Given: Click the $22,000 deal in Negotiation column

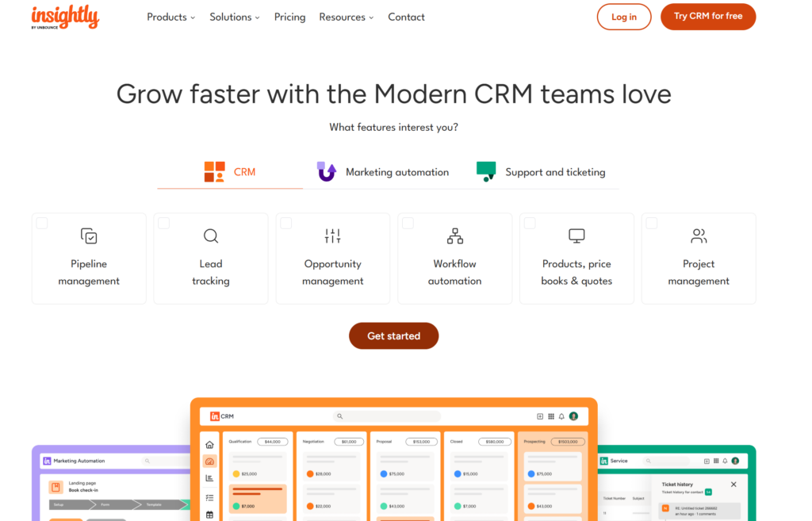Looking at the screenshot, I should [x=331, y=499].
